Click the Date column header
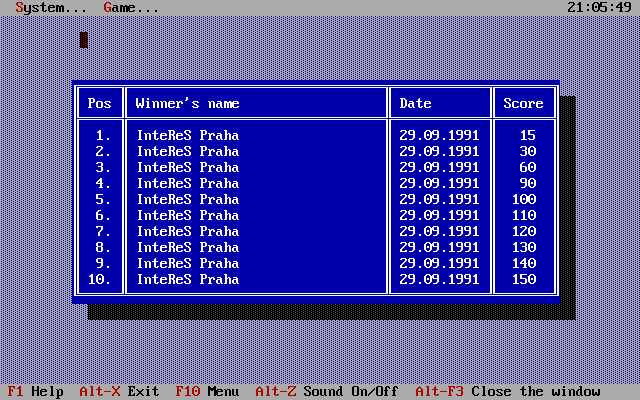 416,103
